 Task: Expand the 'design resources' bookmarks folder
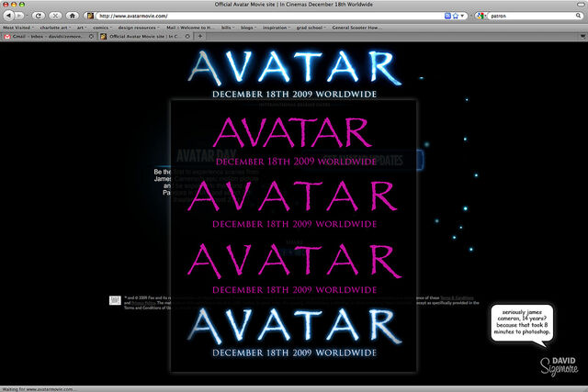(x=139, y=28)
